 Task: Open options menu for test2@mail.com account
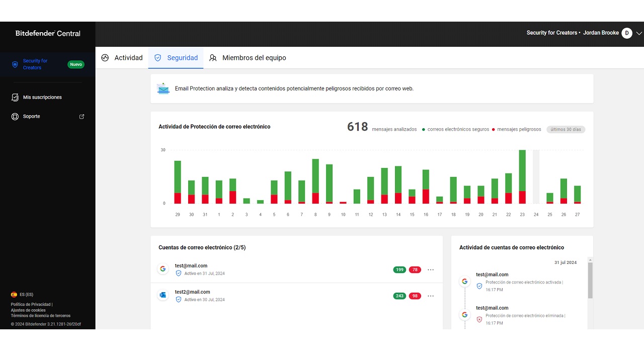[x=430, y=296]
